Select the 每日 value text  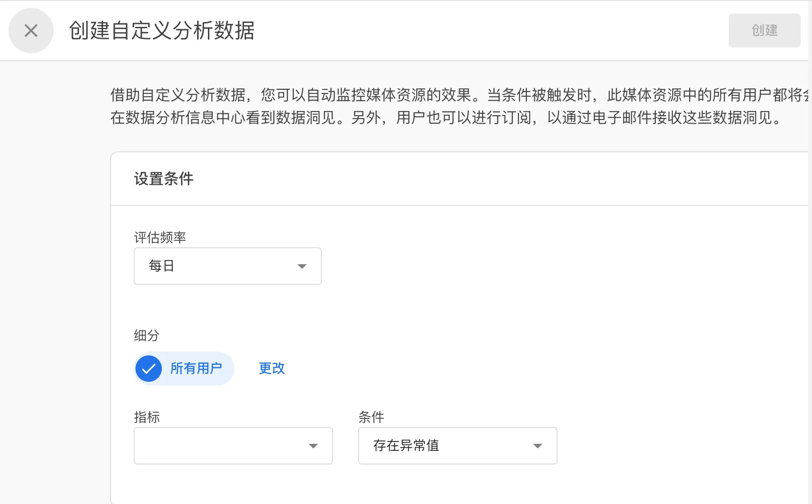(161, 266)
